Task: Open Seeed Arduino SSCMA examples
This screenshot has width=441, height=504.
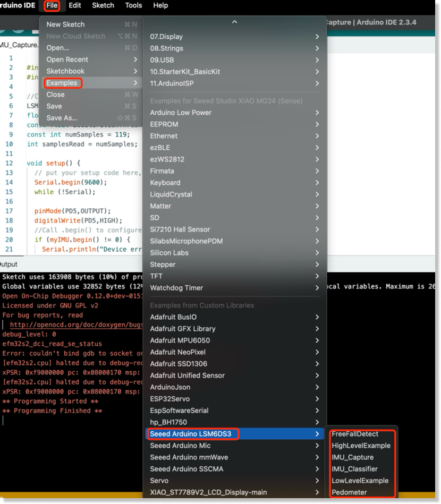Action: (234, 469)
